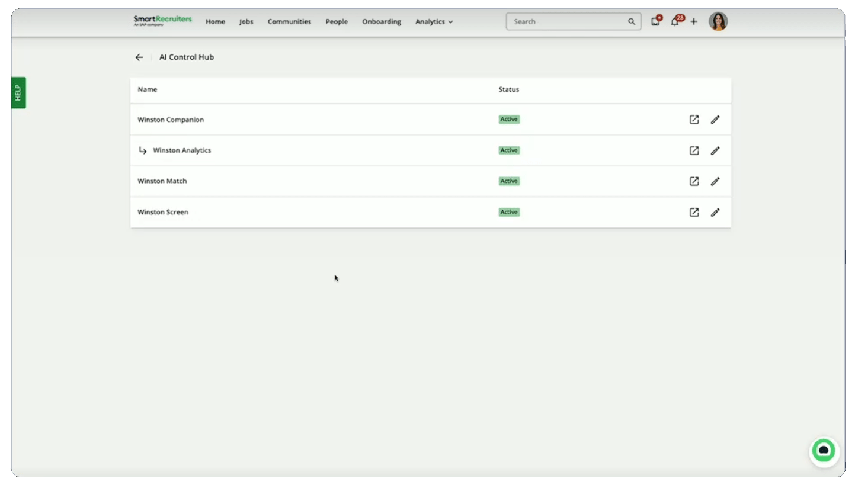Open Winston Analytics external link icon
The height and width of the screenshot is (504, 855).
tap(694, 150)
